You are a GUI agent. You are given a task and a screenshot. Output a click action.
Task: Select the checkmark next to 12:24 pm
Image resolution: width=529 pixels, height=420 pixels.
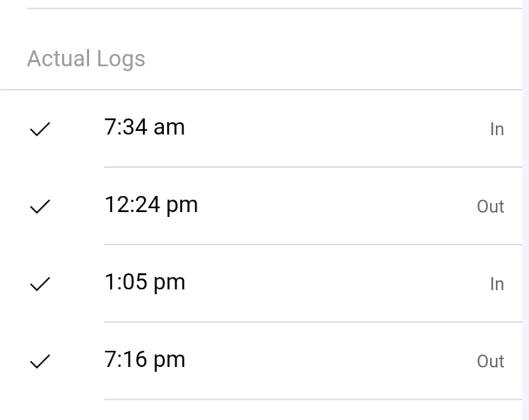40,207
